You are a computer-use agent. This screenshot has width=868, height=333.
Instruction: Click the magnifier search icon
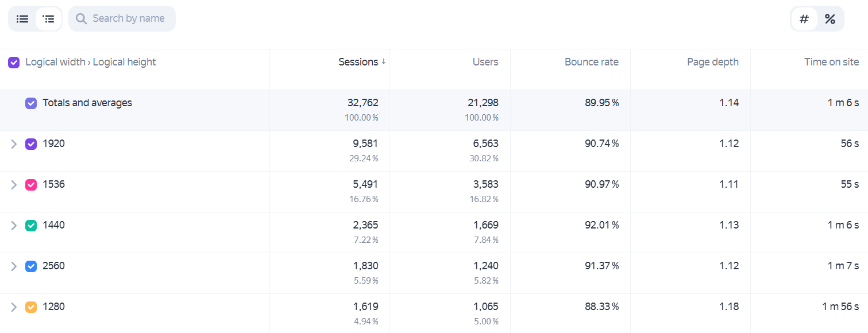tap(82, 18)
